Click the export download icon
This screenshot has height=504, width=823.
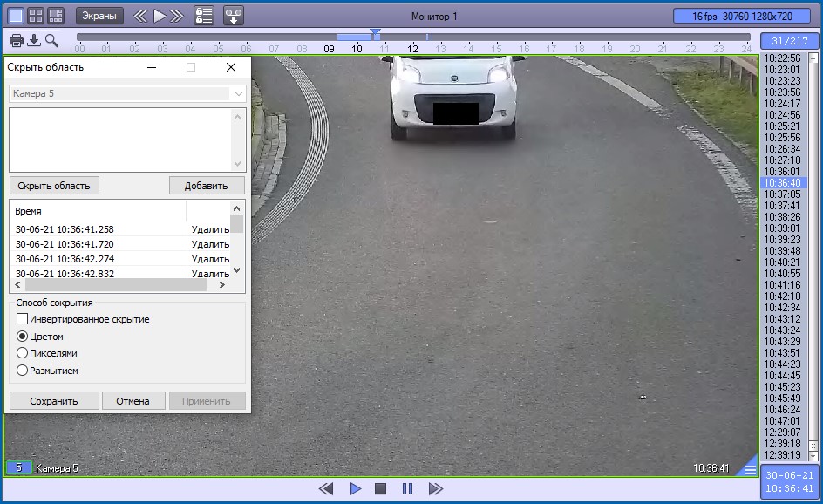point(34,40)
